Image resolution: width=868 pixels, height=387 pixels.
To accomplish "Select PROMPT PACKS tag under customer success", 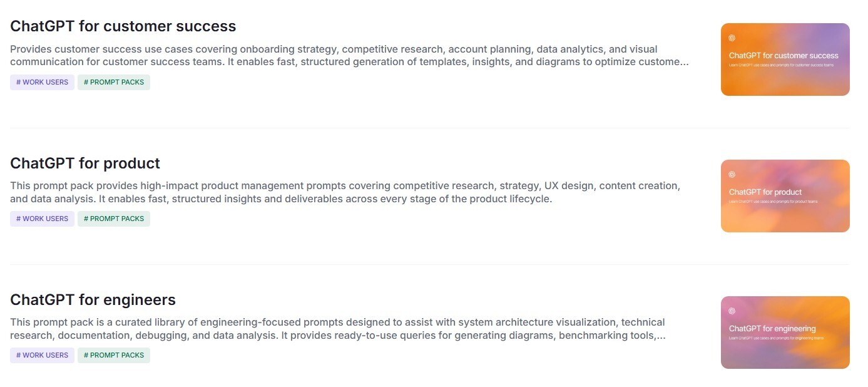I will [x=114, y=82].
